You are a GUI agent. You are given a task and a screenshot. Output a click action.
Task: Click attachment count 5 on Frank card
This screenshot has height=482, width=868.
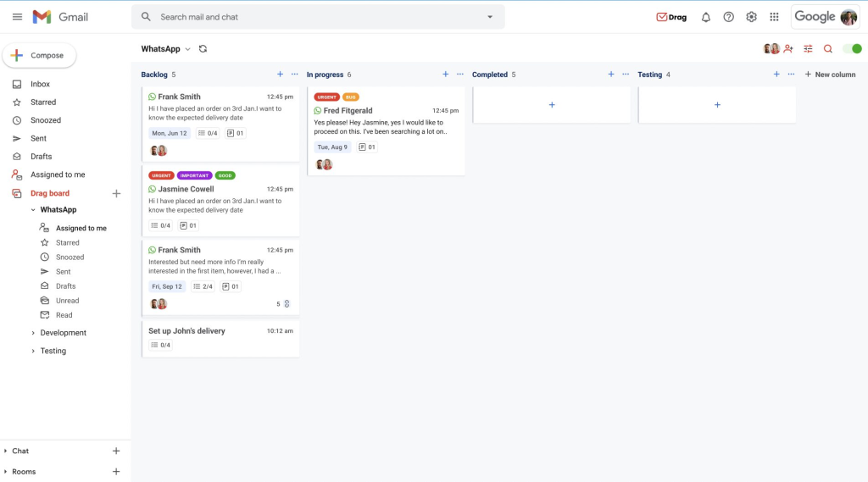pyautogui.click(x=283, y=304)
